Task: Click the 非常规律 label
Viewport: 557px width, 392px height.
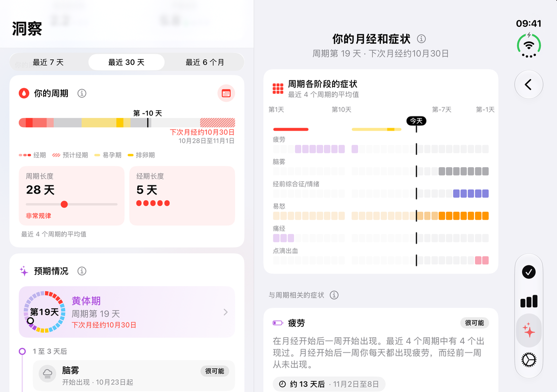Action: click(x=38, y=216)
